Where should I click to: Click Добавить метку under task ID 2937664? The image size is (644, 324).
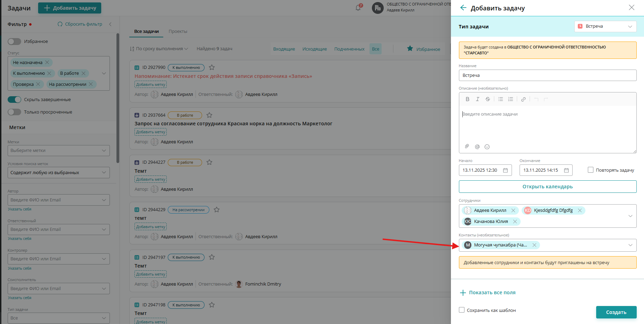click(x=151, y=132)
